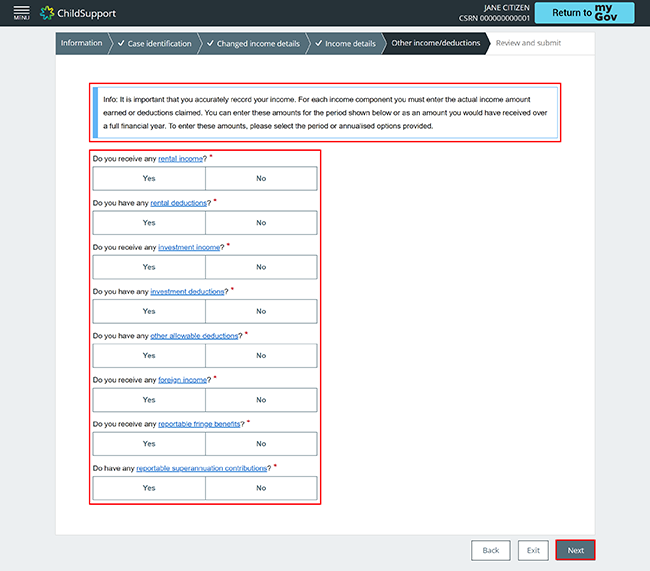Answer Yes for rental deductions
The width and height of the screenshot is (650, 571).
pos(149,223)
